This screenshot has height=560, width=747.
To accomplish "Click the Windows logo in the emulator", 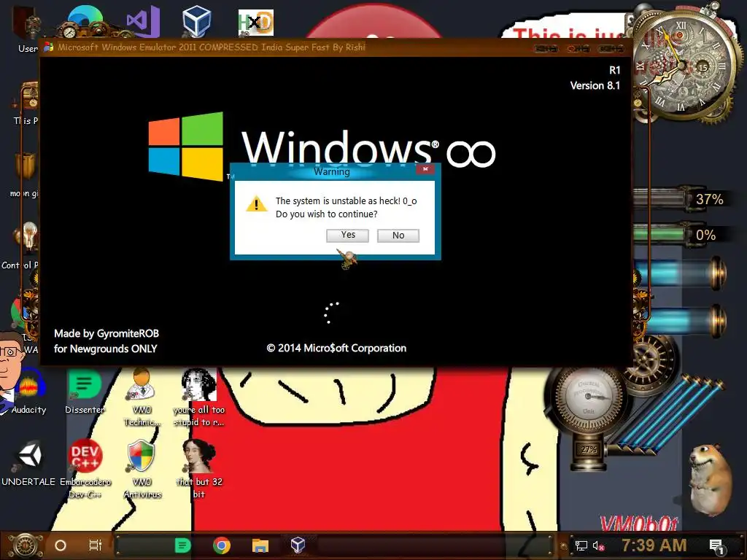I will 186,146.
